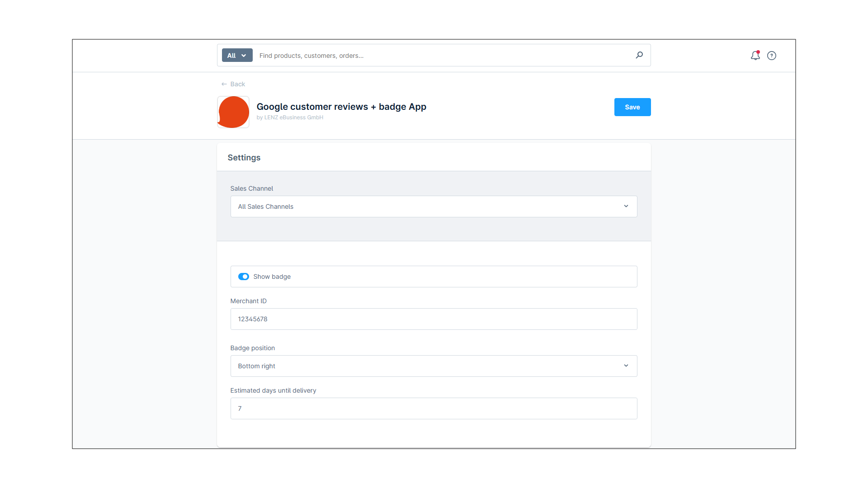
Task: Click the Sales Channel label
Action: click(x=252, y=188)
